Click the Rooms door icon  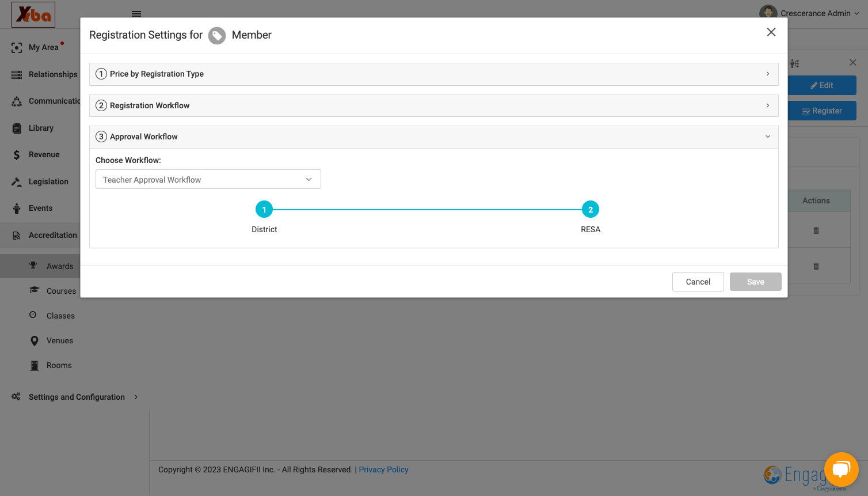tap(35, 366)
